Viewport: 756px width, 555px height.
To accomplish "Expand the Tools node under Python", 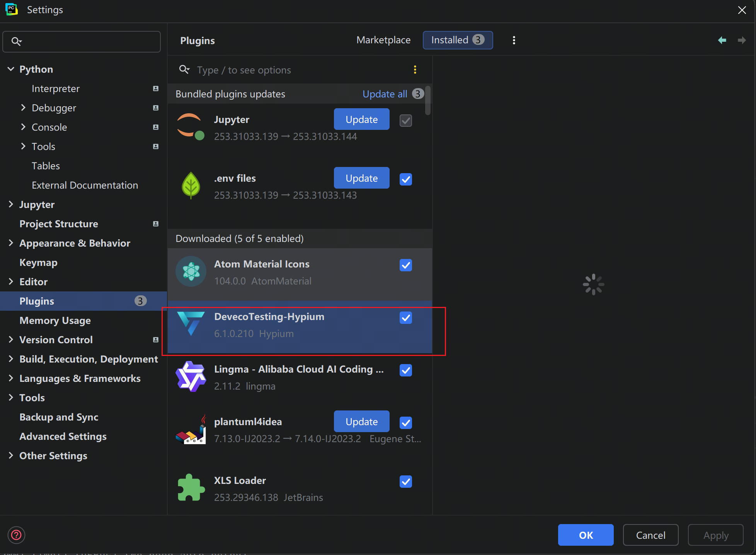I will (23, 146).
